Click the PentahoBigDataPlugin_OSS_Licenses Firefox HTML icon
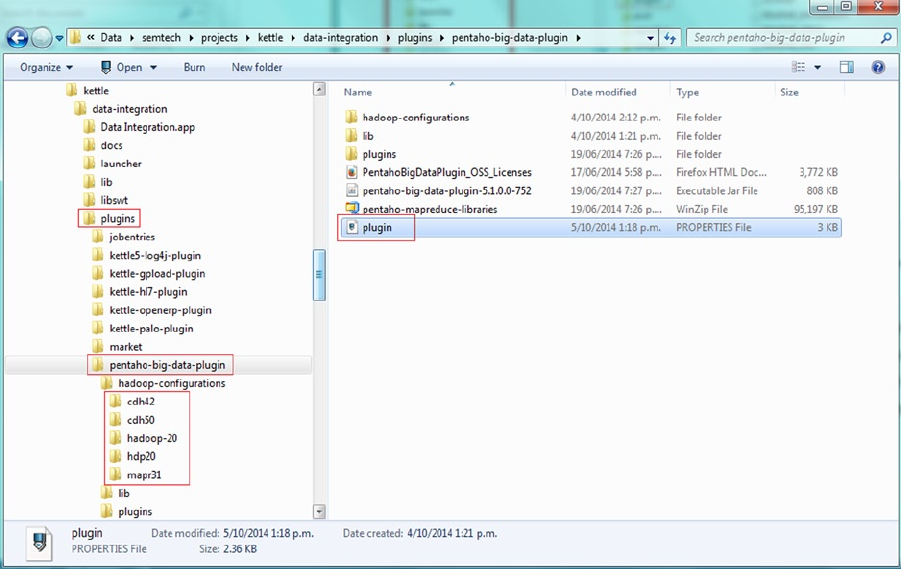The image size is (901, 569). [352, 172]
